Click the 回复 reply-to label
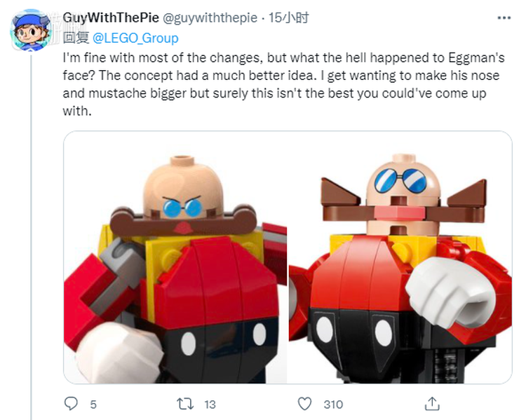 [74, 38]
